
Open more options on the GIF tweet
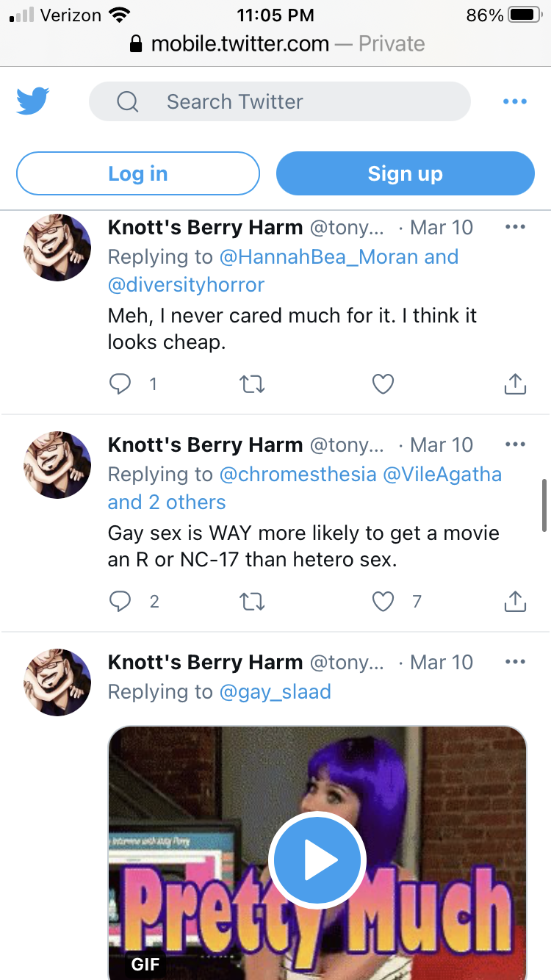pyautogui.click(x=516, y=662)
